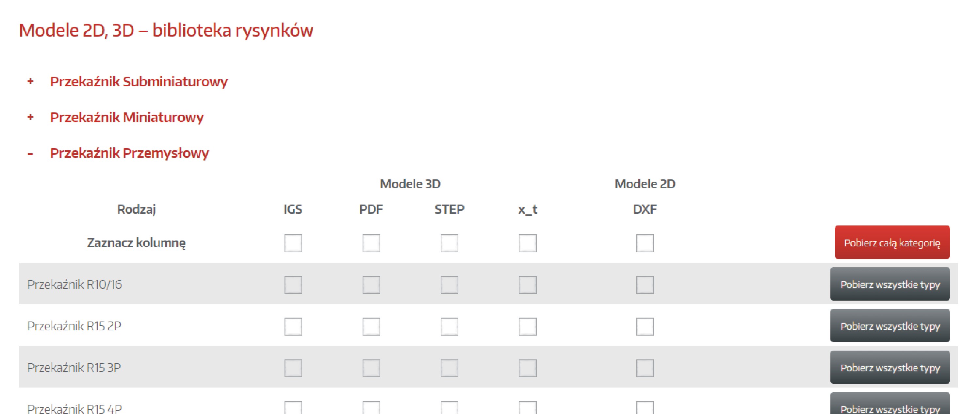Download all types for Przekaźnik R10/16
Viewport: 980px width, 414px height.
pyautogui.click(x=890, y=284)
